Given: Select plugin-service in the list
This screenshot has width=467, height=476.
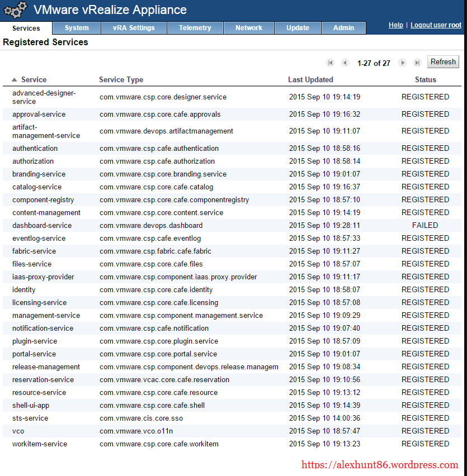Looking at the screenshot, I should click(35, 341).
